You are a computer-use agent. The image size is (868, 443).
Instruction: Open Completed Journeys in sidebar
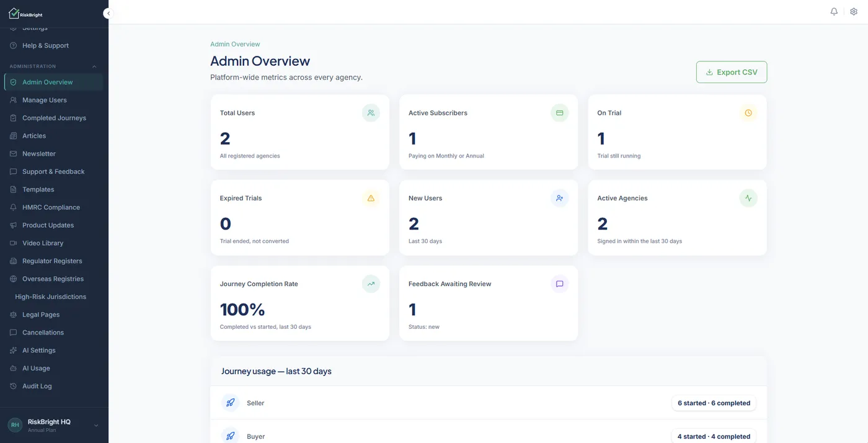point(53,118)
